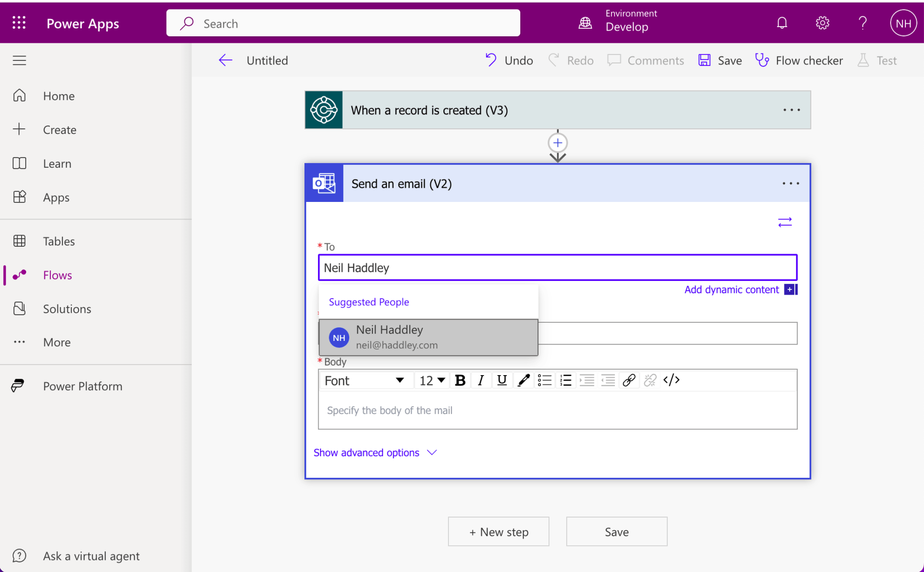Open the font size 12 dropdown
This screenshot has width=924, height=572.
432,380
